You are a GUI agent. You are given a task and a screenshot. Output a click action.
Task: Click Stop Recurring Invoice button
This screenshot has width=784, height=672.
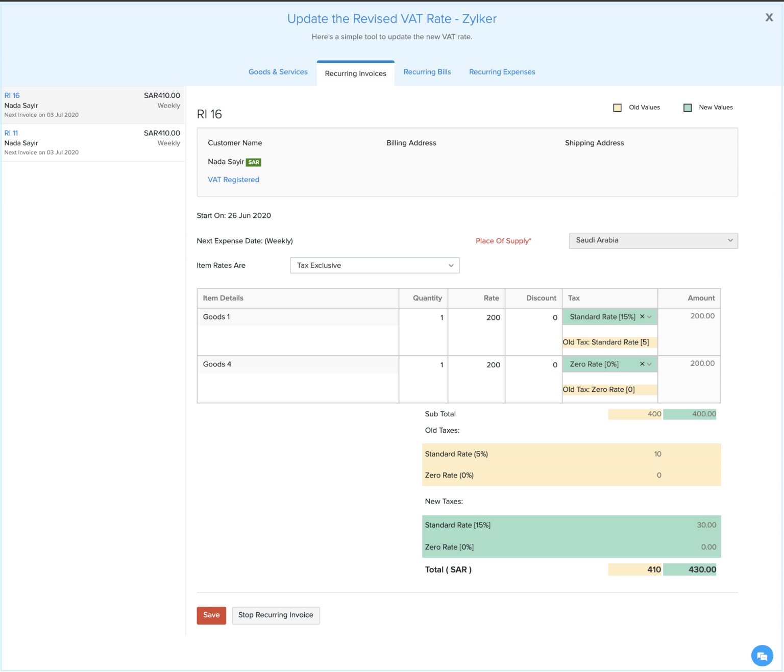point(276,615)
